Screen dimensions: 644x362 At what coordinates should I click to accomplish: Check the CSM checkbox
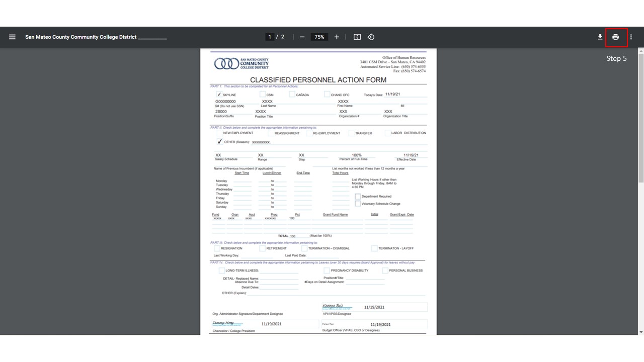tap(263, 95)
